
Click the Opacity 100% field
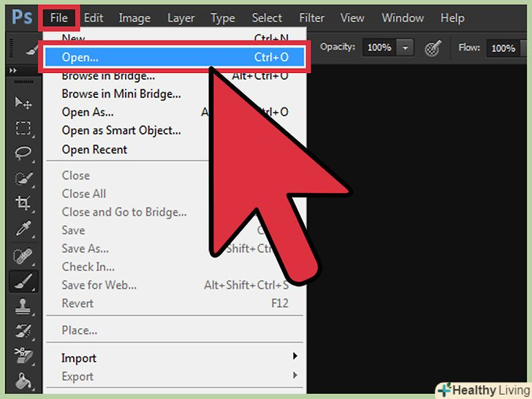[380, 47]
